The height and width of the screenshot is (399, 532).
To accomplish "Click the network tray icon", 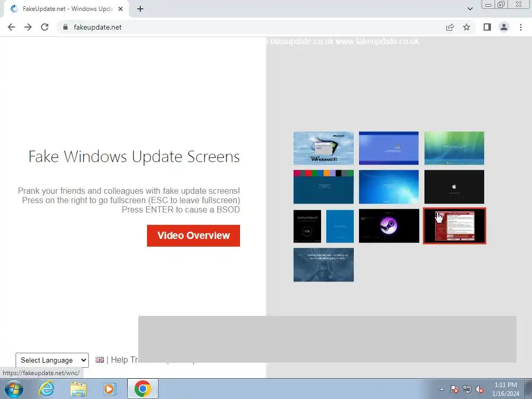I will coord(467,389).
